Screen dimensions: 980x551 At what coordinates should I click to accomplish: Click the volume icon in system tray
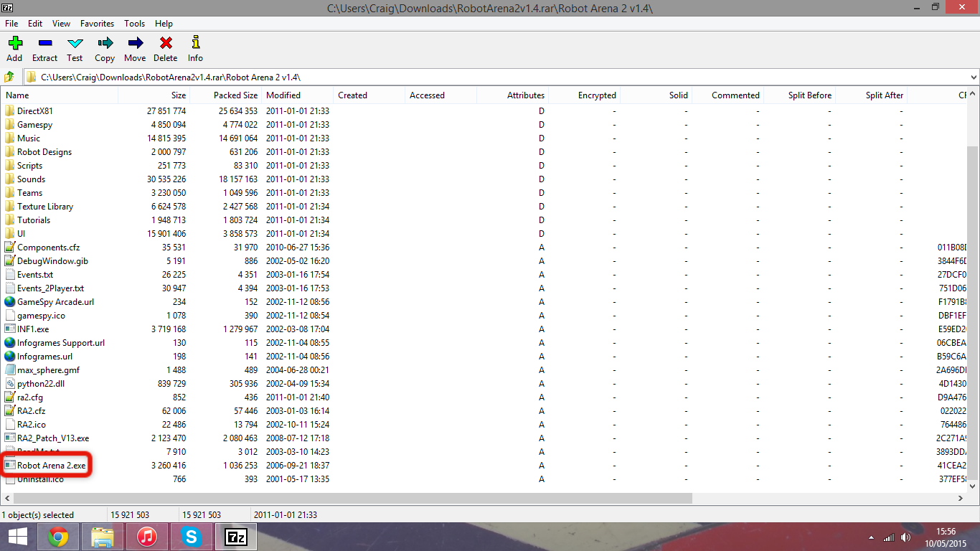[x=905, y=537]
